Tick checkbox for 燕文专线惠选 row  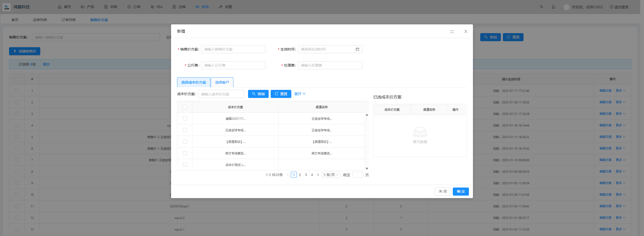click(x=185, y=153)
